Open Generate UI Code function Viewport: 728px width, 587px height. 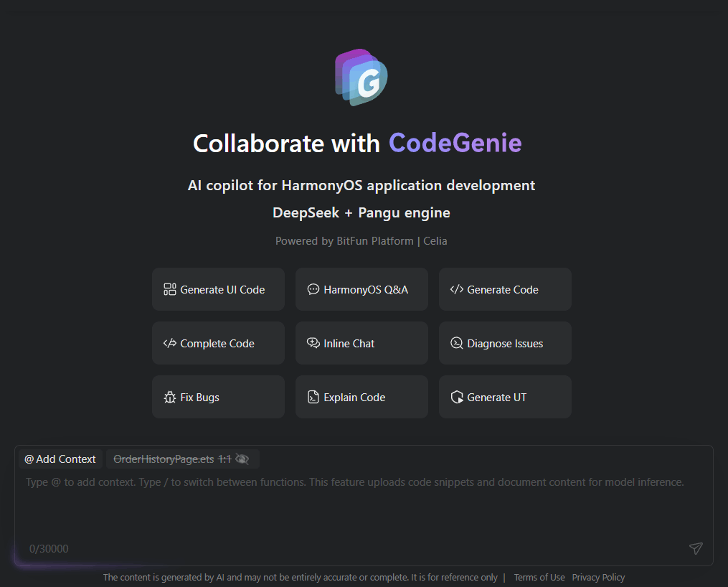pos(218,289)
